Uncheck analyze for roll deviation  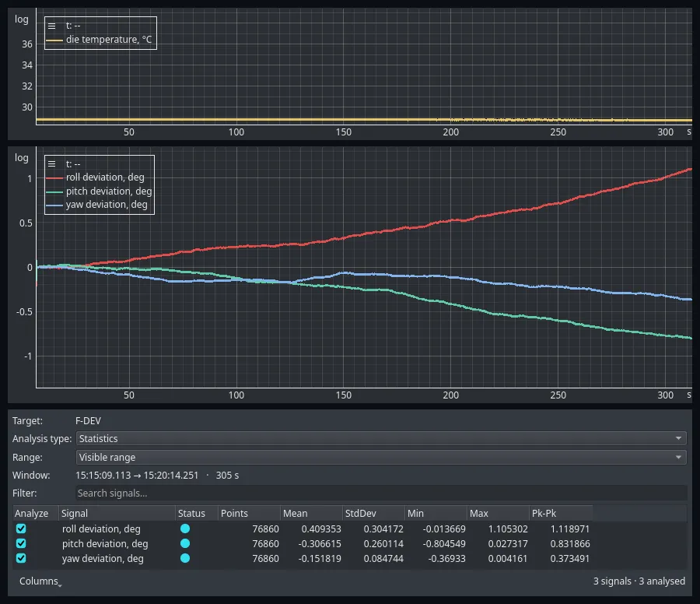(x=21, y=528)
